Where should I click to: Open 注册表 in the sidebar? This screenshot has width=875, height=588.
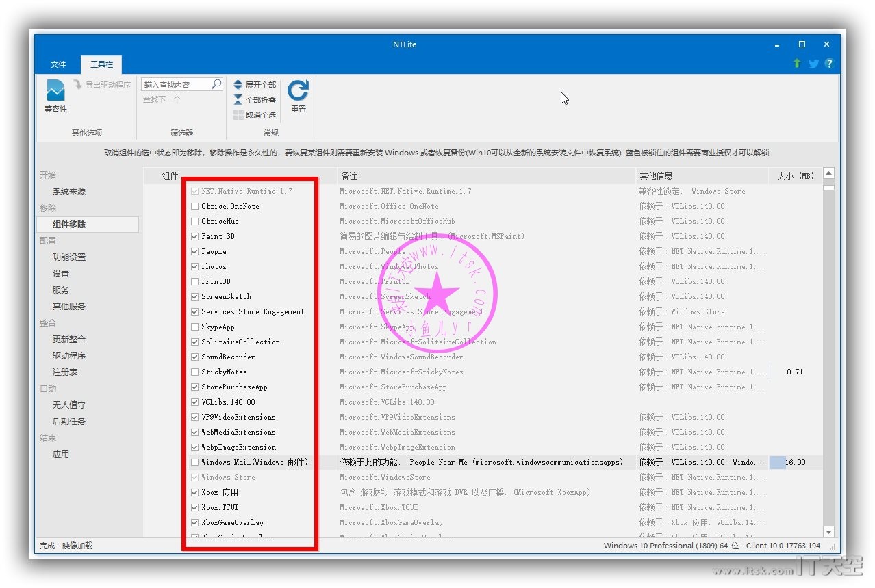click(x=65, y=372)
